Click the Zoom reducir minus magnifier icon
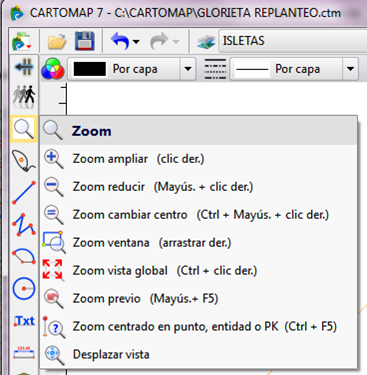 pos(53,187)
